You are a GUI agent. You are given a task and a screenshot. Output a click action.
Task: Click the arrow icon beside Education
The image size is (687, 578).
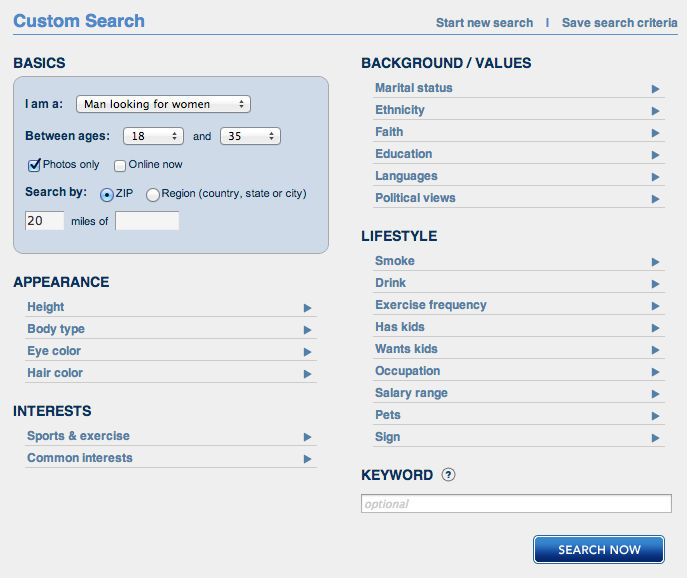[655, 155]
